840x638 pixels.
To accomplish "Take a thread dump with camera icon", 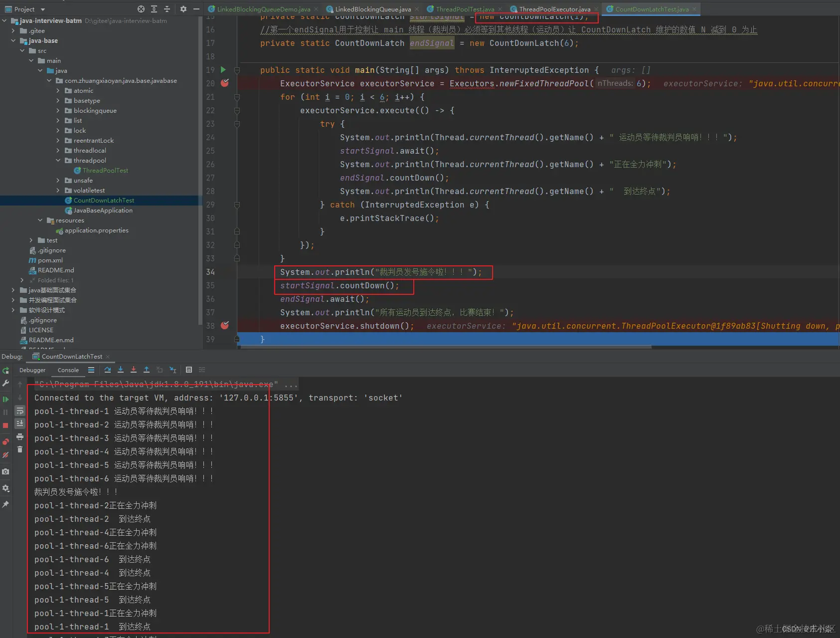I will point(5,471).
